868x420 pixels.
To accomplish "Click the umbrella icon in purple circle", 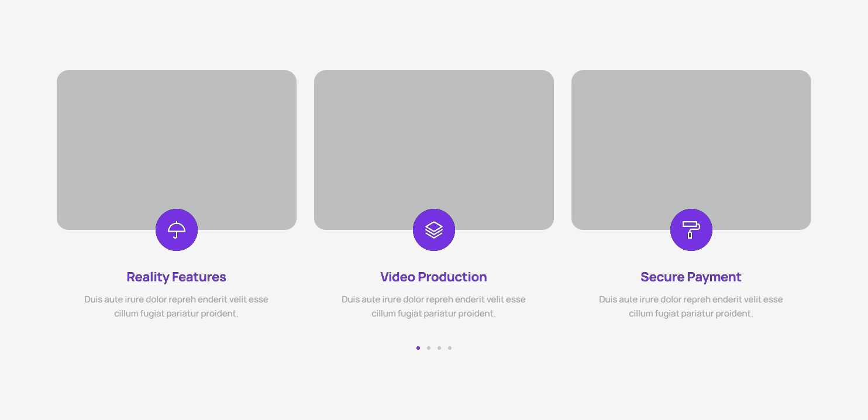I will click(x=177, y=230).
